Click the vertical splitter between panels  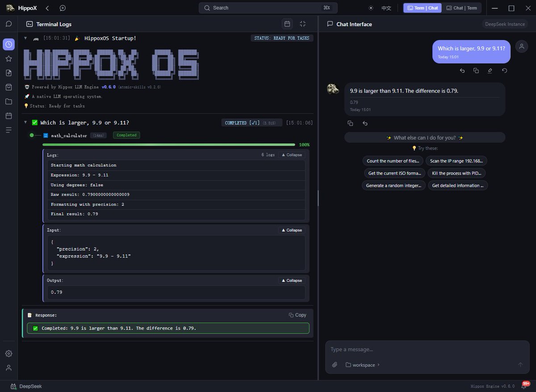coord(318,198)
